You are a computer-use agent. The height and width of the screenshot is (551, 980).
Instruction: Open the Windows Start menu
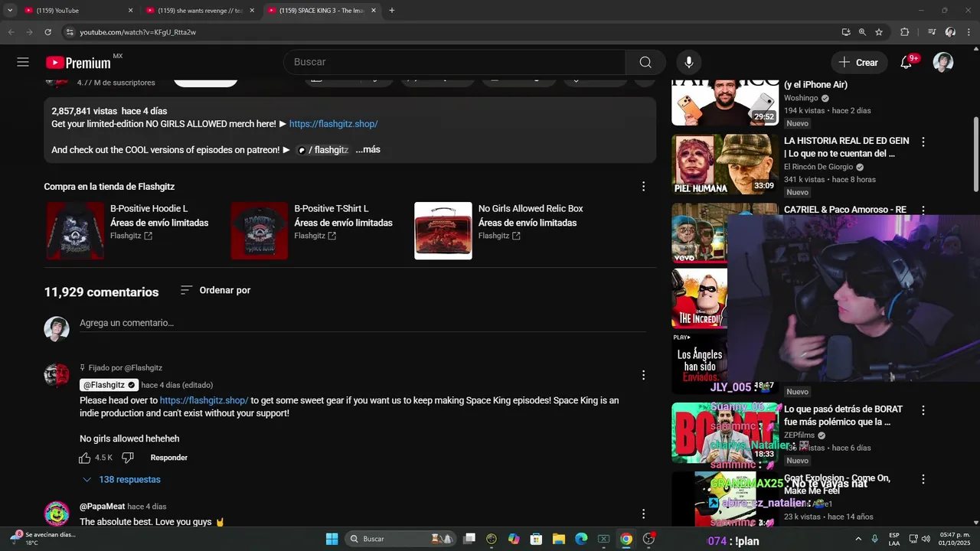[x=332, y=539]
